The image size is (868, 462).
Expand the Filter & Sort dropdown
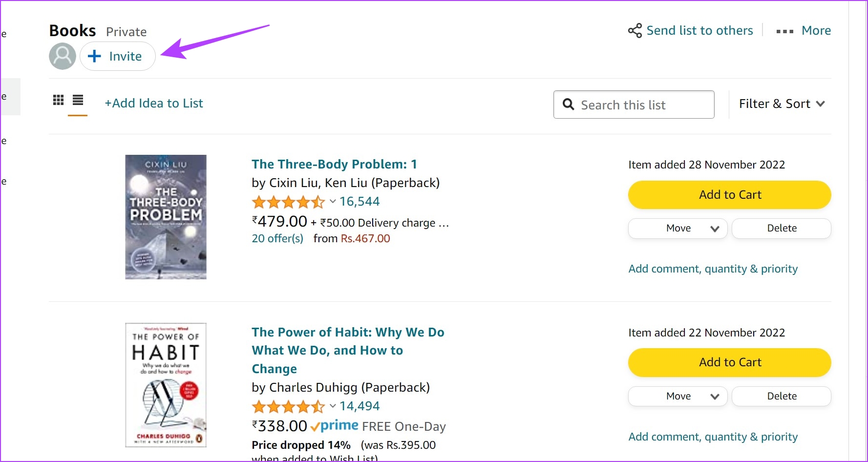pos(782,104)
